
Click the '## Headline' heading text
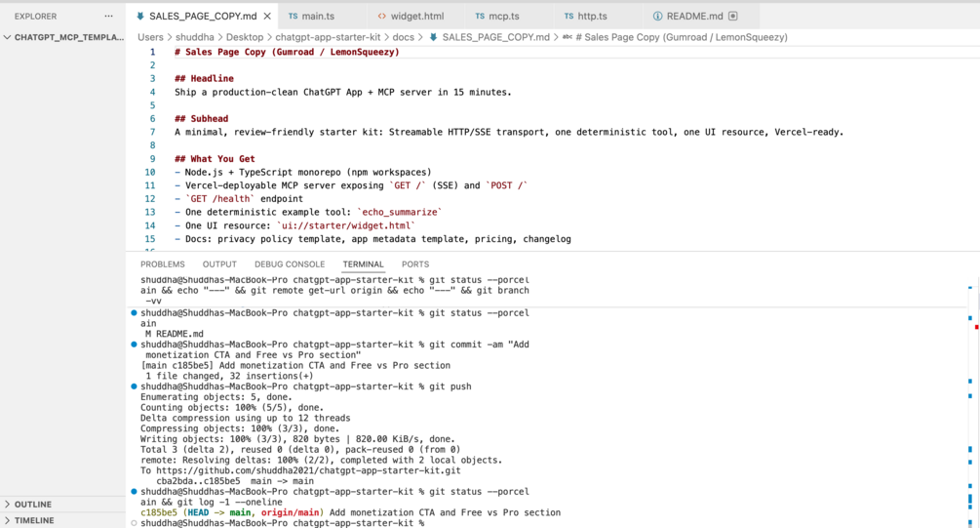point(205,79)
